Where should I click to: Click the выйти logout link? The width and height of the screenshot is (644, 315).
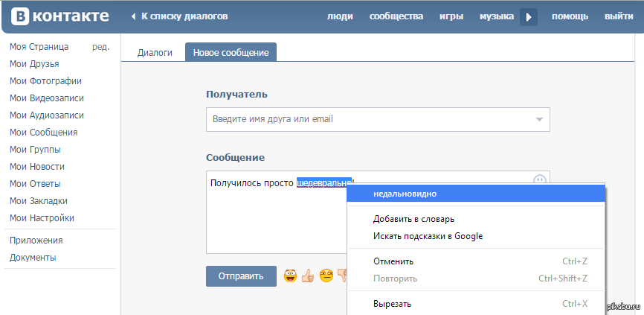click(619, 16)
